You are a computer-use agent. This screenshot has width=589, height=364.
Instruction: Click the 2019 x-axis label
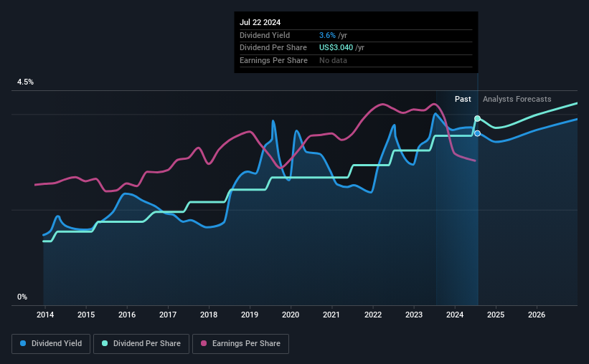click(x=250, y=315)
